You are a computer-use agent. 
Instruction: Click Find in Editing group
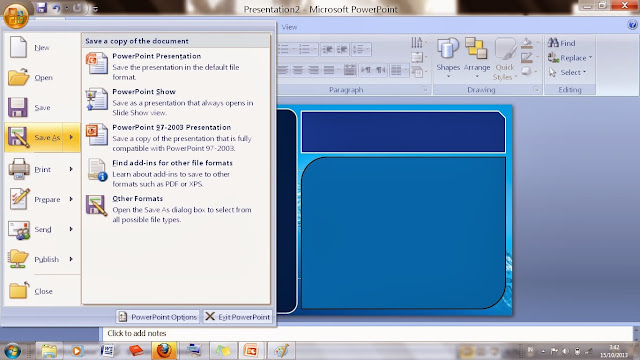point(562,43)
